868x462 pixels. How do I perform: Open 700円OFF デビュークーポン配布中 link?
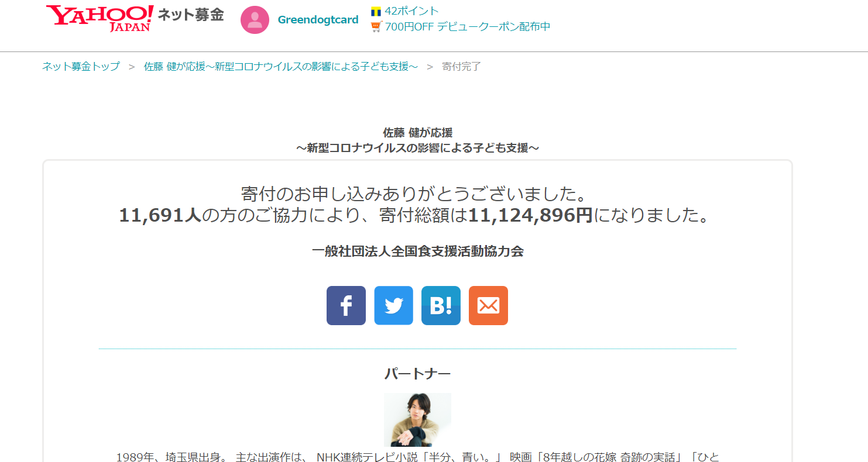(x=467, y=27)
